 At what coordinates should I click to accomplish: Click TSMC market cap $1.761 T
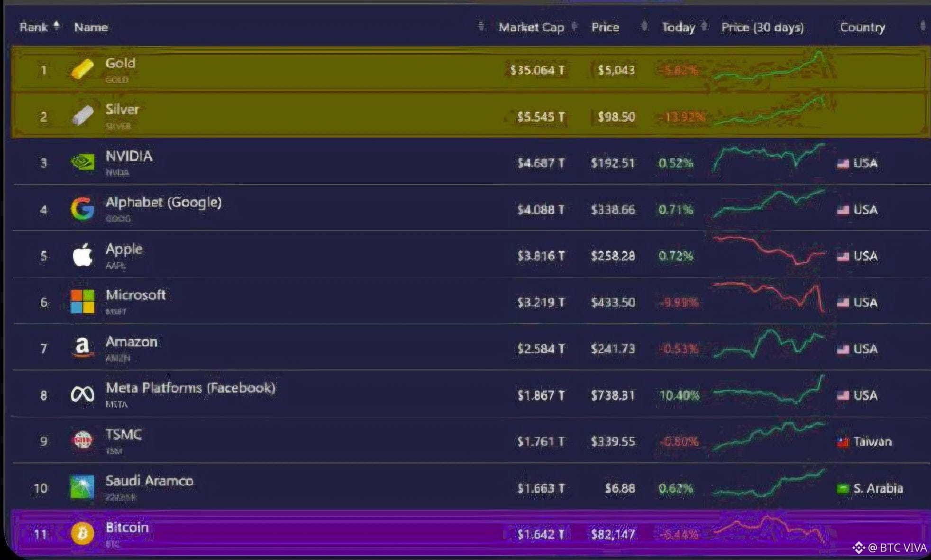[x=541, y=442]
